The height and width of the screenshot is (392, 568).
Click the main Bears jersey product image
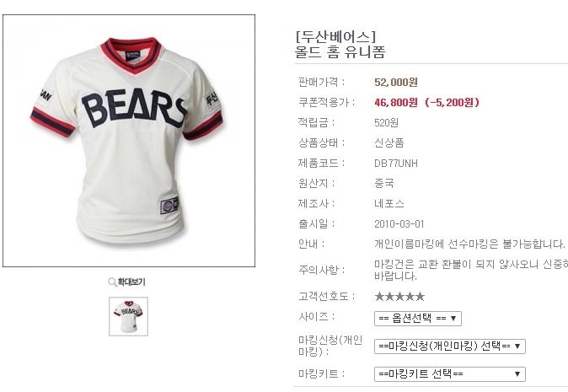[x=129, y=141]
